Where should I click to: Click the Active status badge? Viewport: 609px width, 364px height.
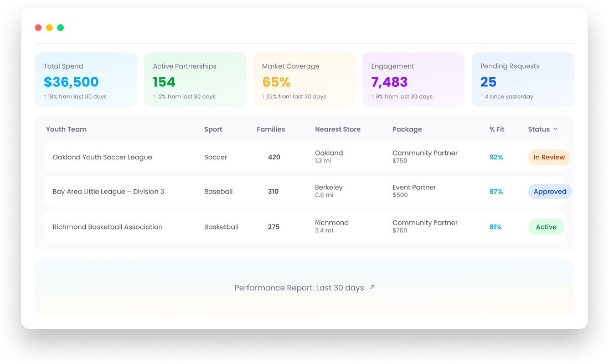(546, 227)
